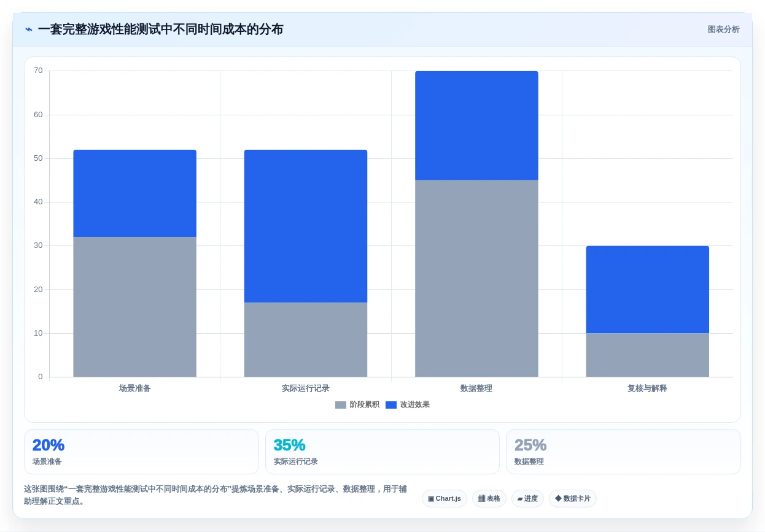The width and height of the screenshot is (765, 532).
Task: Click the 实际运行记录 x-axis label
Action: (306, 388)
